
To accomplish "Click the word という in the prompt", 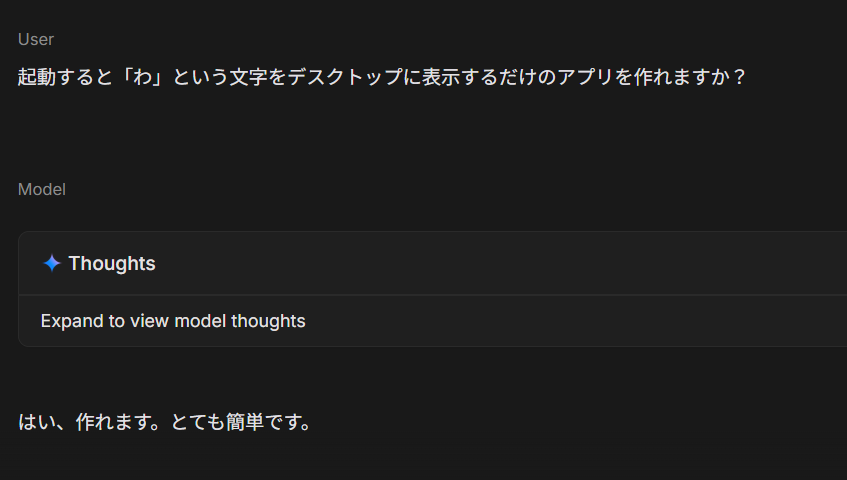I will point(199,76).
